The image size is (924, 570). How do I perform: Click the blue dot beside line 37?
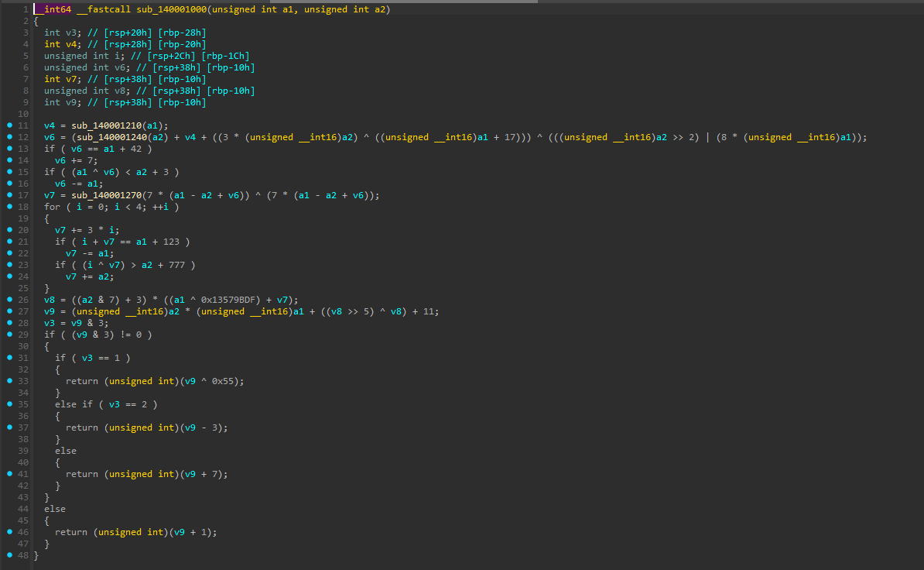(x=9, y=428)
